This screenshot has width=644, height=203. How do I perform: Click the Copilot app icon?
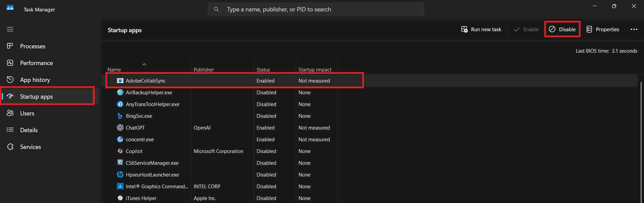click(x=120, y=151)
